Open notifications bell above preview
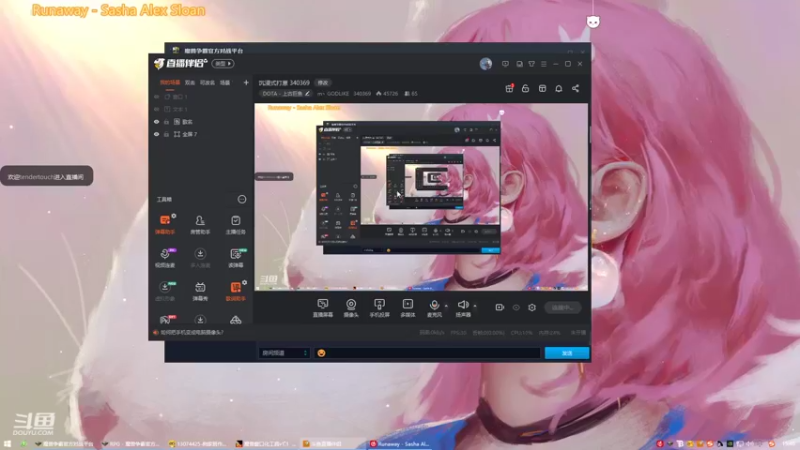 (559, 88)
